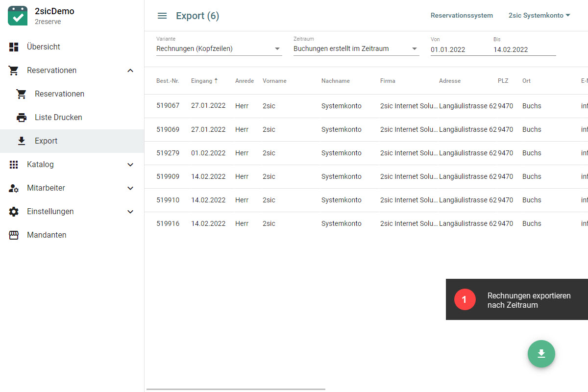Select Export in the sidebar
The height and width of the screenshot is (392, 588).
[46, 141]
